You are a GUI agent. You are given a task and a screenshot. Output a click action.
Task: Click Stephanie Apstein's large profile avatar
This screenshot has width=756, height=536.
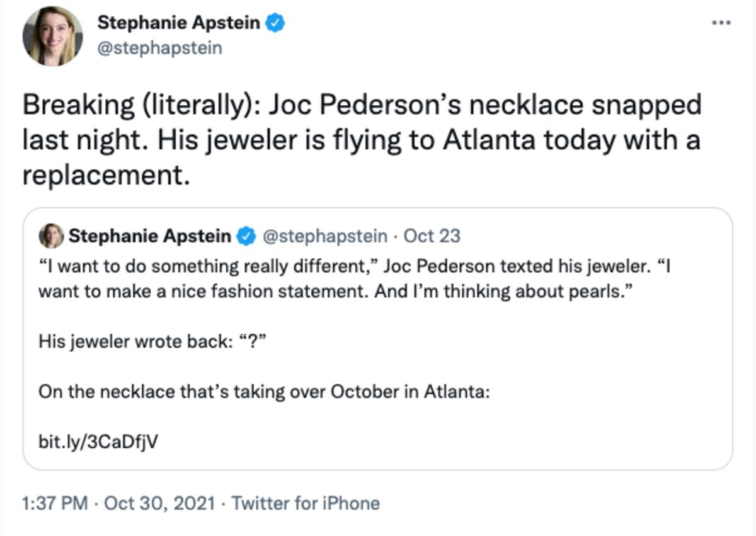coord(52,37)
